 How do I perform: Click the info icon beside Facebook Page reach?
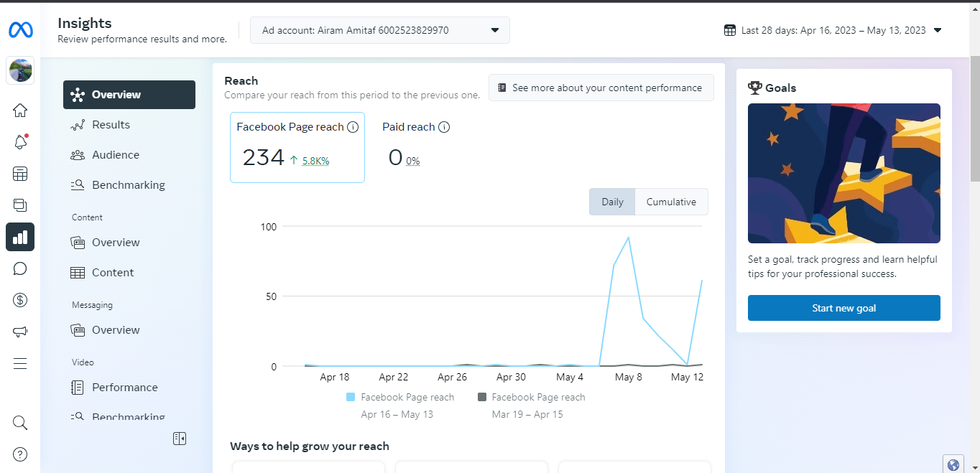coord(353,127)
